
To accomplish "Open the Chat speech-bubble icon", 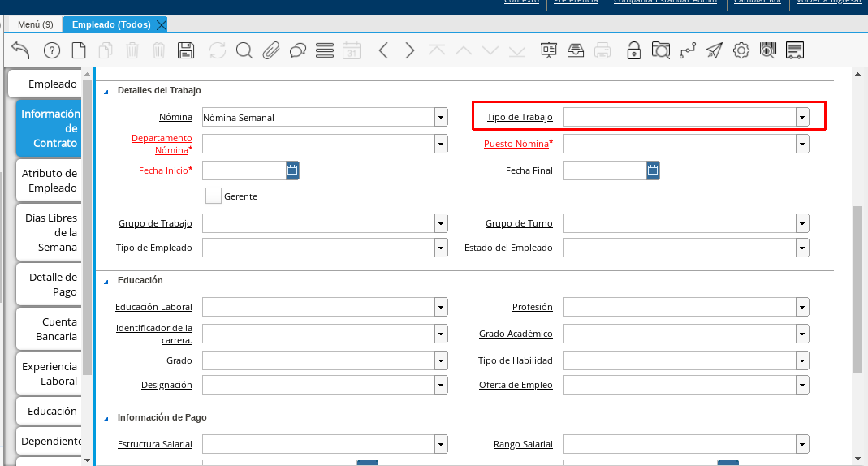I will [x=298, y=50].
